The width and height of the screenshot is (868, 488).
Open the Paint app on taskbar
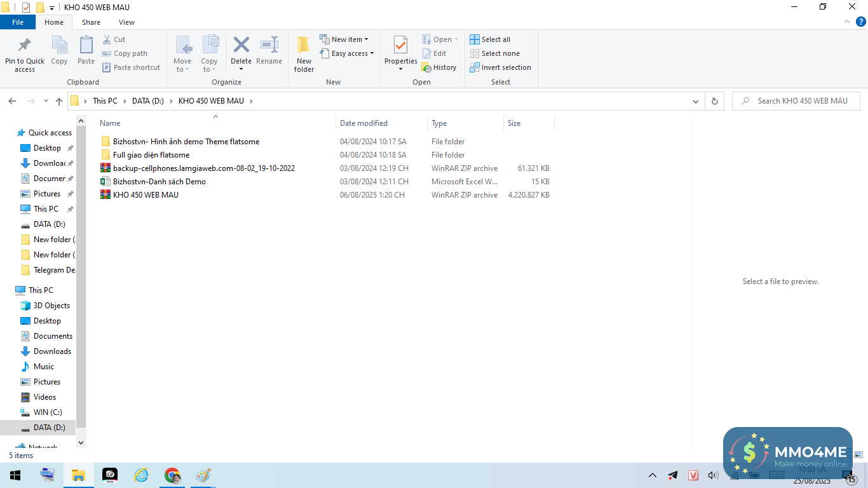tap(203, 475)
